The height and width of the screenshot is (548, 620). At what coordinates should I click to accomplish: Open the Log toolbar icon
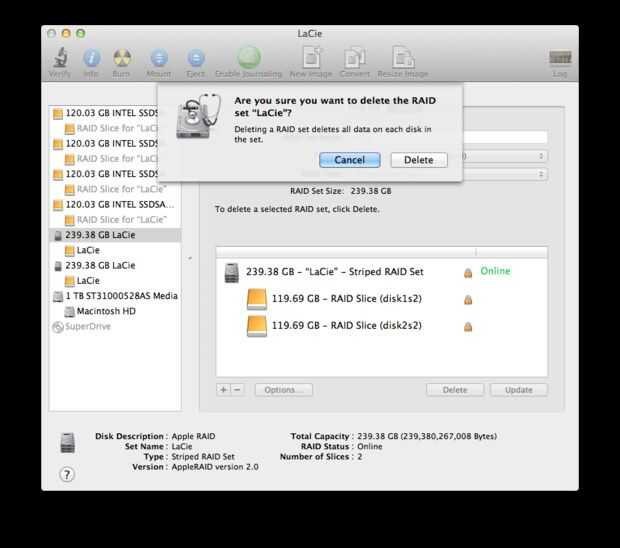tap(560, 58)
